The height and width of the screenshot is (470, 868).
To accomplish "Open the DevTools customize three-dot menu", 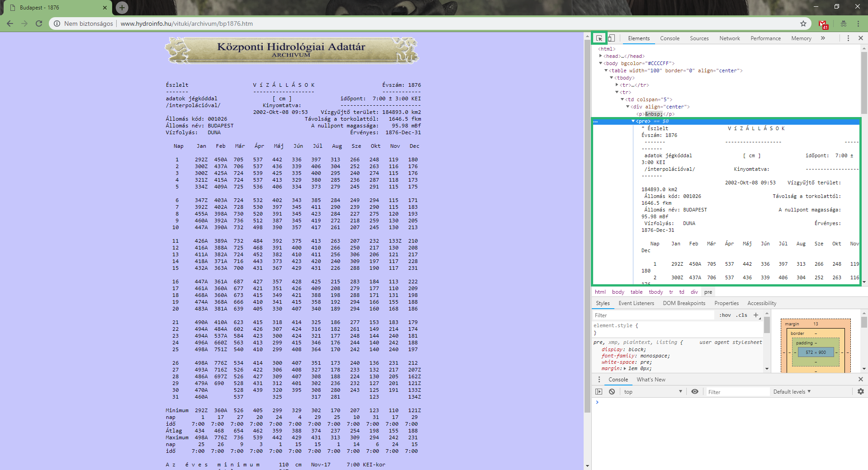I will pos(848,38).
